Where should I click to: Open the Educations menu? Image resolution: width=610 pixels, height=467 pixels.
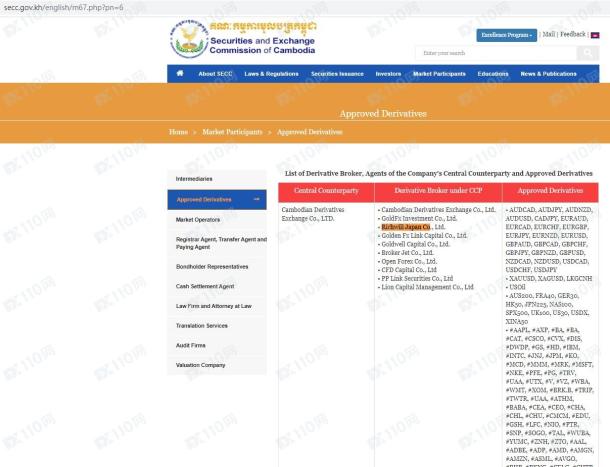[493, 74]
